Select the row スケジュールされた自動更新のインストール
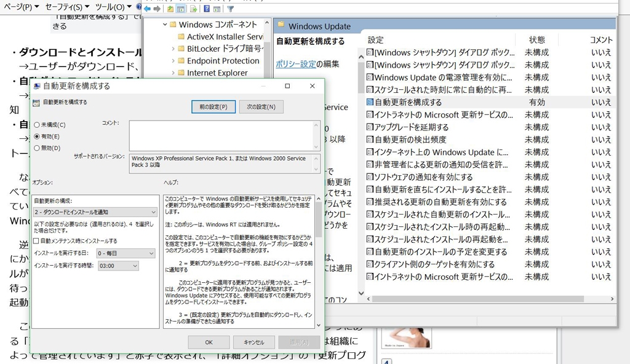Image resolution: width=630 pixels, height=364 pixels. coord(490,214)
